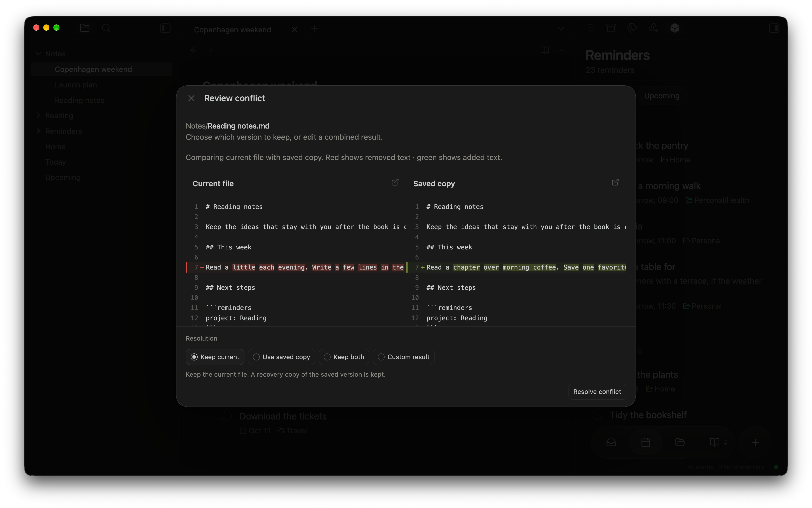
Task: Open the more options ellipsis menu
Action: (560, 50)
